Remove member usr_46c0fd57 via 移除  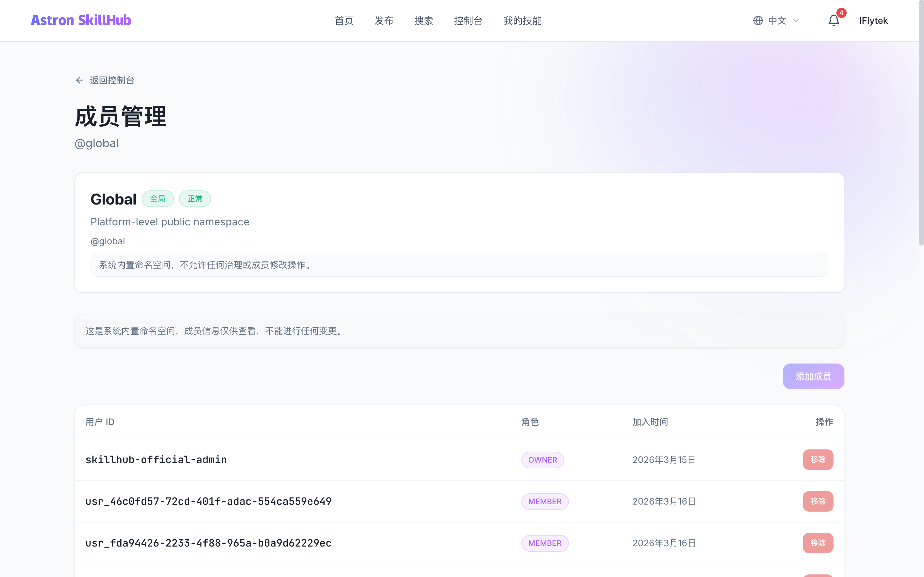click(817, 501)
